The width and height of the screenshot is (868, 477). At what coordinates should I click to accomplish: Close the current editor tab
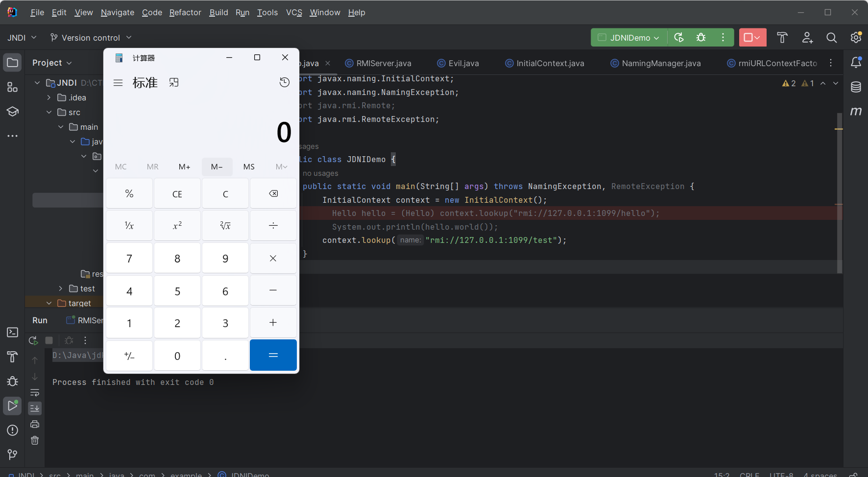tap(328, 63)
